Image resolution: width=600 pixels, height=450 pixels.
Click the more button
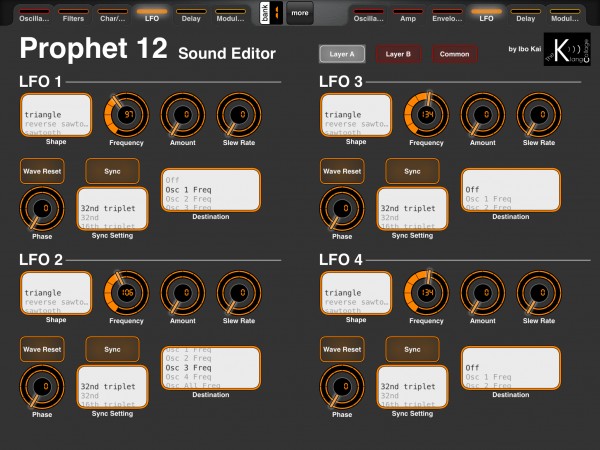point(300,13)
